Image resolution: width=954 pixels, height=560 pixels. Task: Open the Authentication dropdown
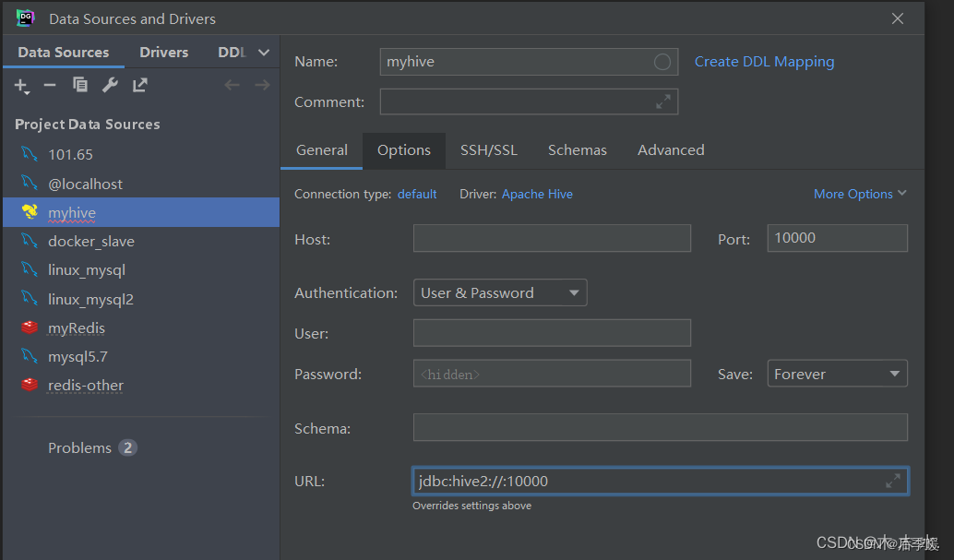499,292
